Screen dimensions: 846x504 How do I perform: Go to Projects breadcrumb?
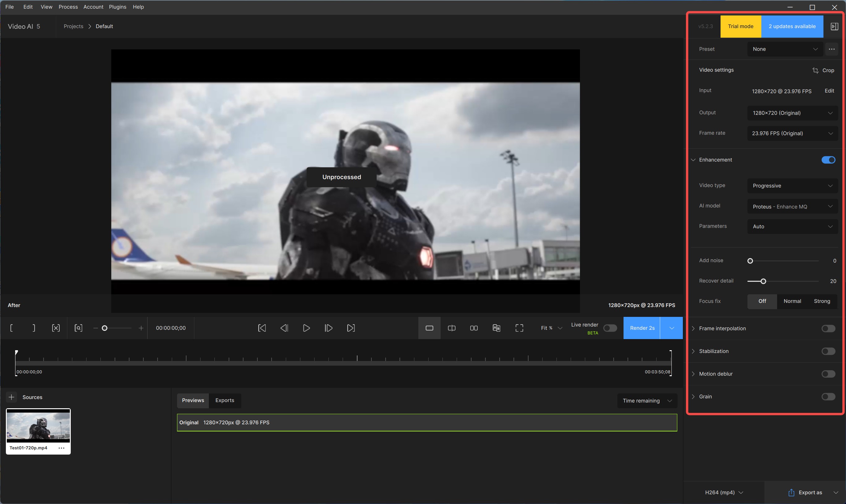pyautogui.click(x=74, y=26)
